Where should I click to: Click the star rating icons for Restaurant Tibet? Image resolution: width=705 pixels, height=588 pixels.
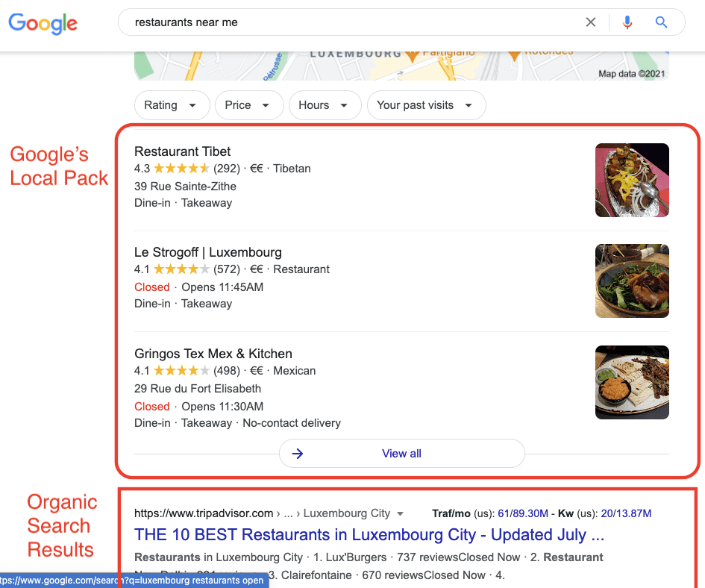[182, 168]
